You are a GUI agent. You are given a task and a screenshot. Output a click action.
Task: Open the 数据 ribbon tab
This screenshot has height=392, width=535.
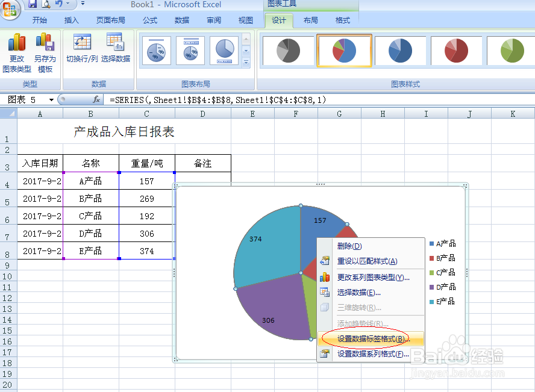pyautogui.click(x=182, y=20)
